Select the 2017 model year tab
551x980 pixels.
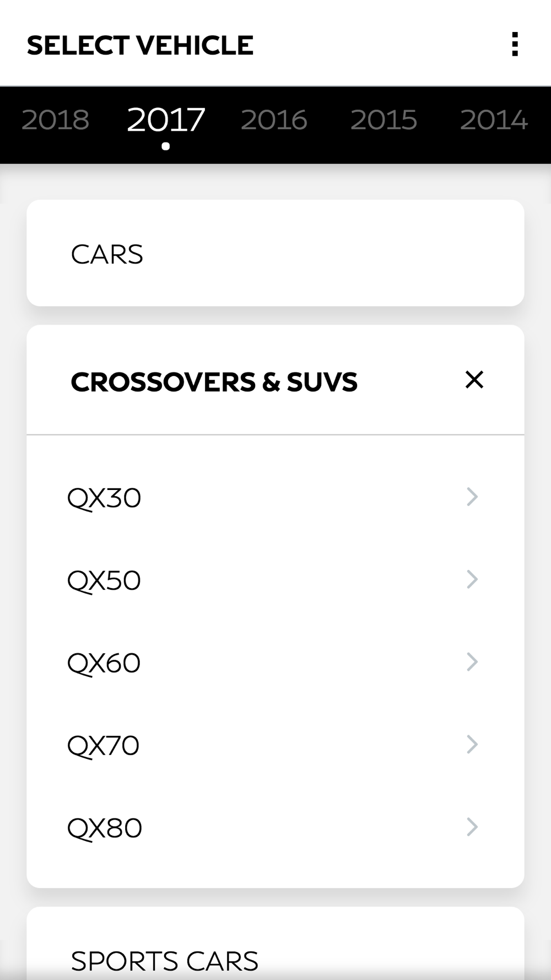coord(166,120)
